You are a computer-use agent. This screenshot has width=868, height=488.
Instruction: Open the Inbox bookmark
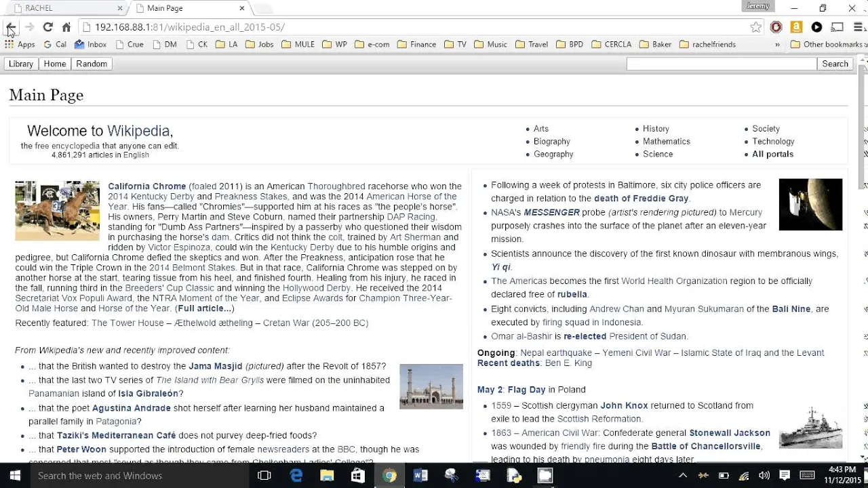pyautogui.click(x=91, y=45)
